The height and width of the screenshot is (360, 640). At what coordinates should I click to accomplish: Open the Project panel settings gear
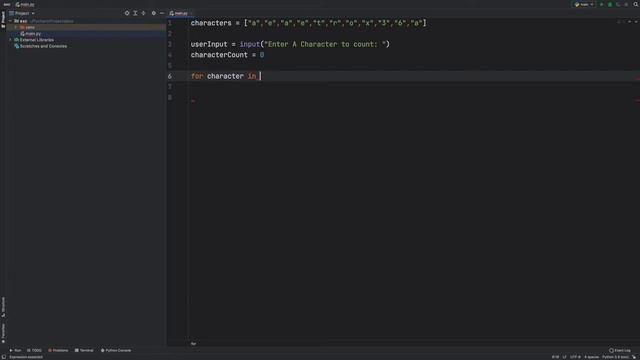pos(153,13)
